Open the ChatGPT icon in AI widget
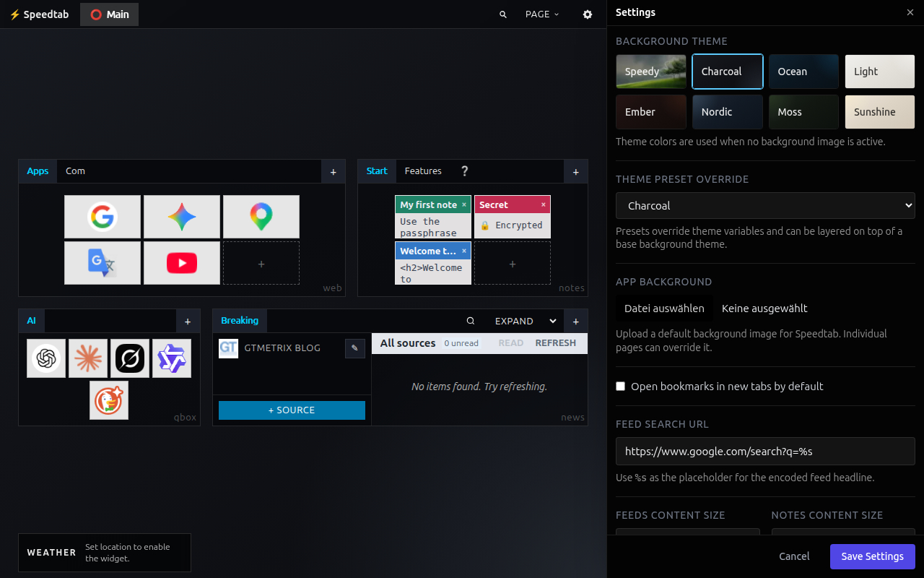Screen dimensions: 924x578 tap(46, 358)
